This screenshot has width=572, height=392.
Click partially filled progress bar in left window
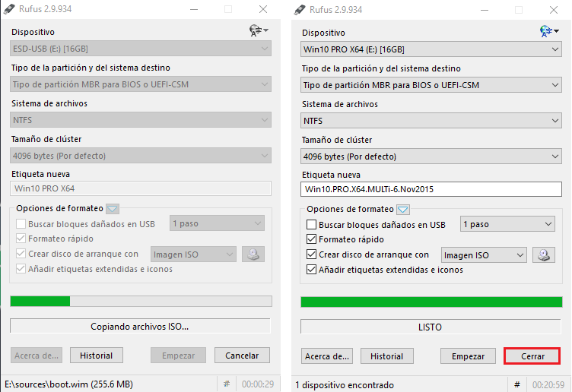(x=141, y=302)
